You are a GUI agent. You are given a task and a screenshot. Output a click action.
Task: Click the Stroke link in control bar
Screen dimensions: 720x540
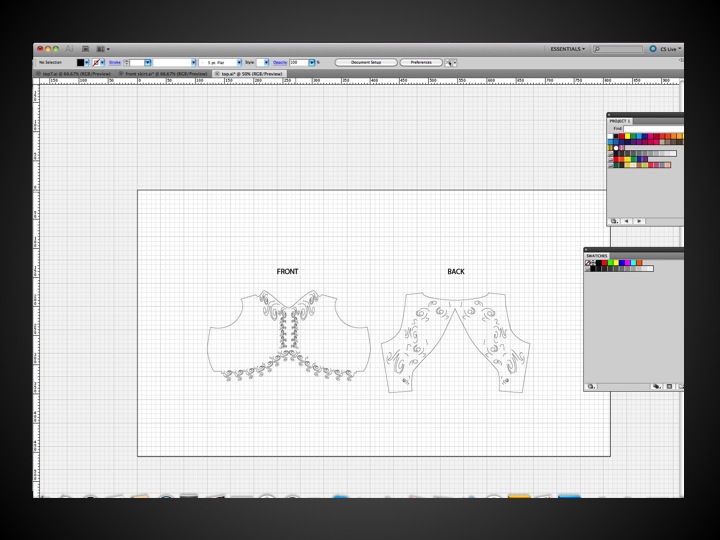[115, 62]
